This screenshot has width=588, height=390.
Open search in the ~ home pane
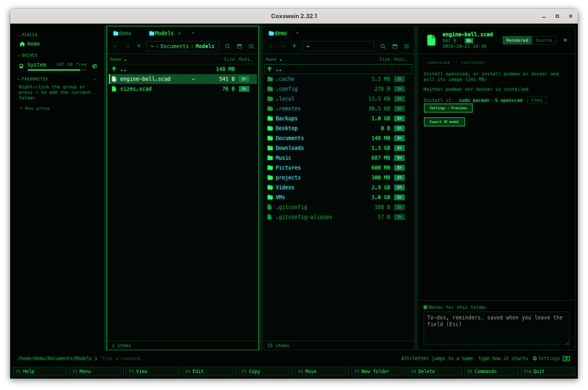click(383, 47)
